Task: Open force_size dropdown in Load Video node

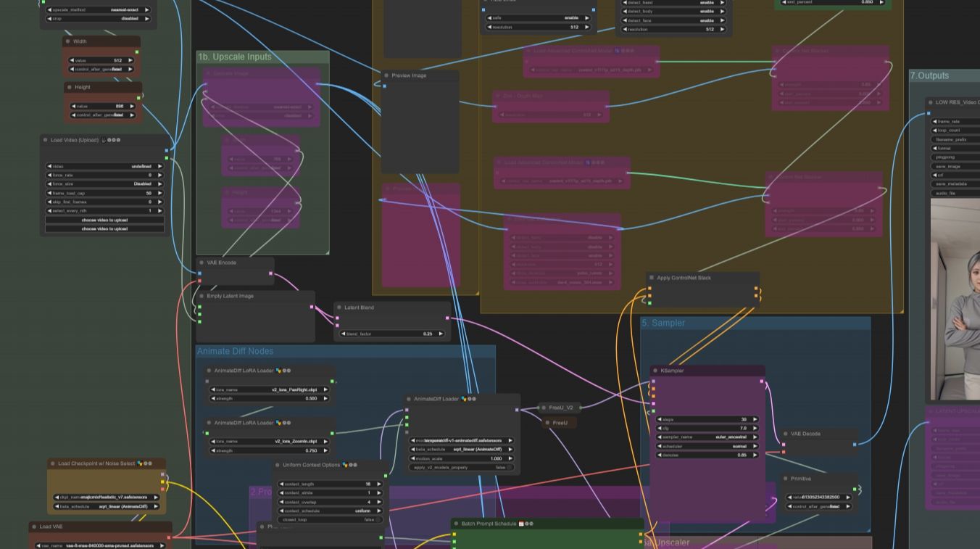Action: click(x=104, y=184)
